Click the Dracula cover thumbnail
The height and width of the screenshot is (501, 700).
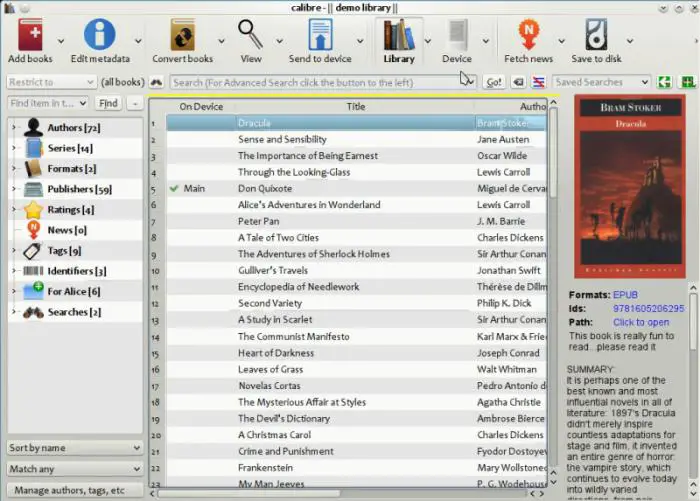pos(630,186)
